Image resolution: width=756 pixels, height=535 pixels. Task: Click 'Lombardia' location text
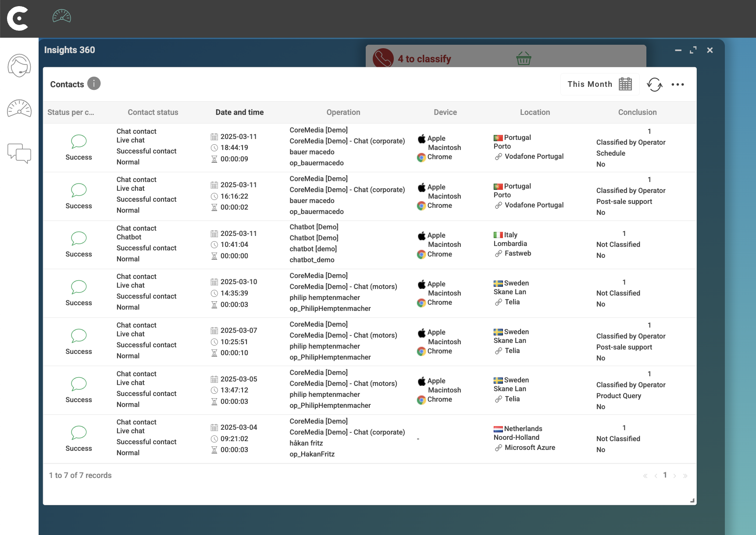coord(510,244)
